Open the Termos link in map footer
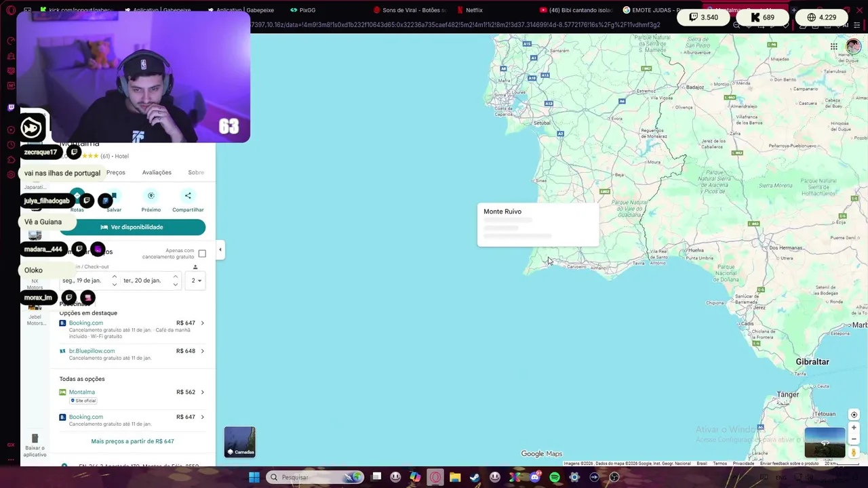The image size is (868, 488). (x=719, y=464)
